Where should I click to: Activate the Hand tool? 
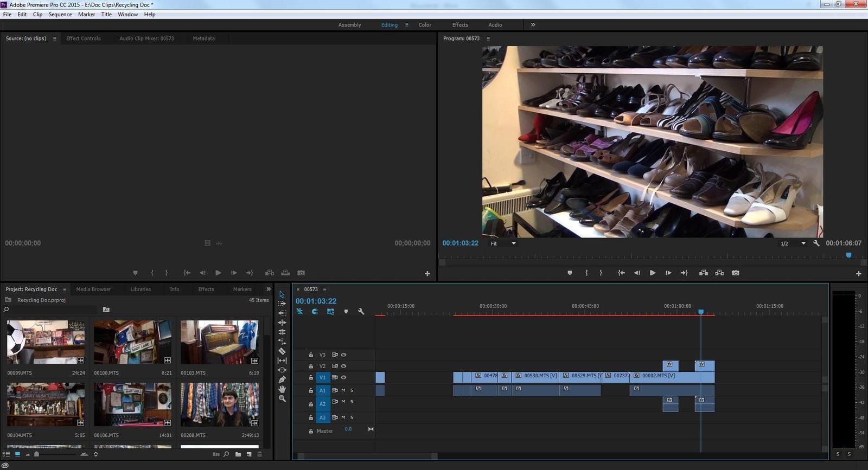[282, 389]
